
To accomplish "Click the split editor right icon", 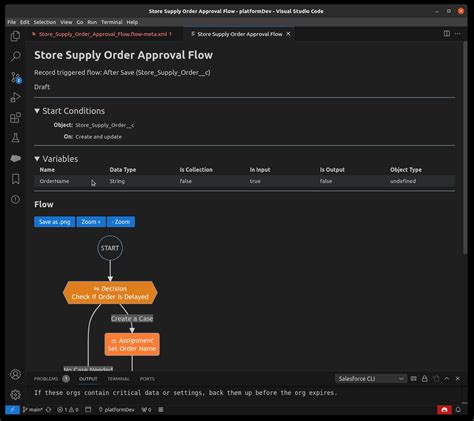I will 447,34.
